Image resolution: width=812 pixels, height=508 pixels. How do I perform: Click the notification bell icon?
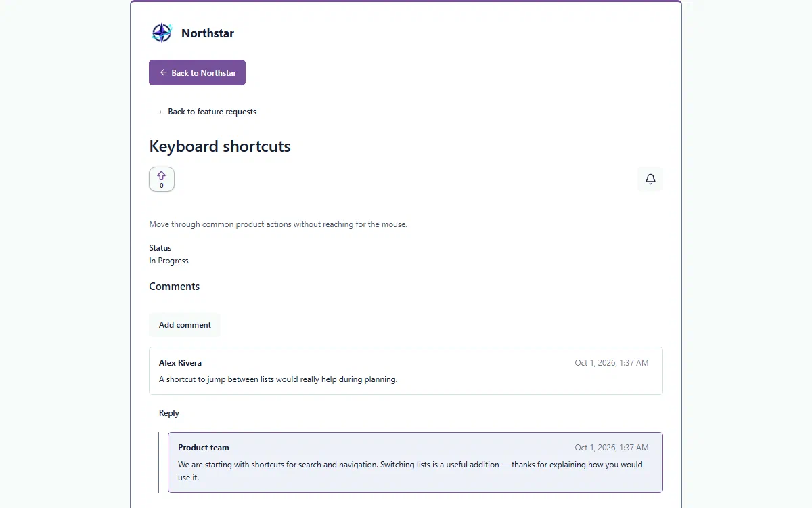click(650, 179)
